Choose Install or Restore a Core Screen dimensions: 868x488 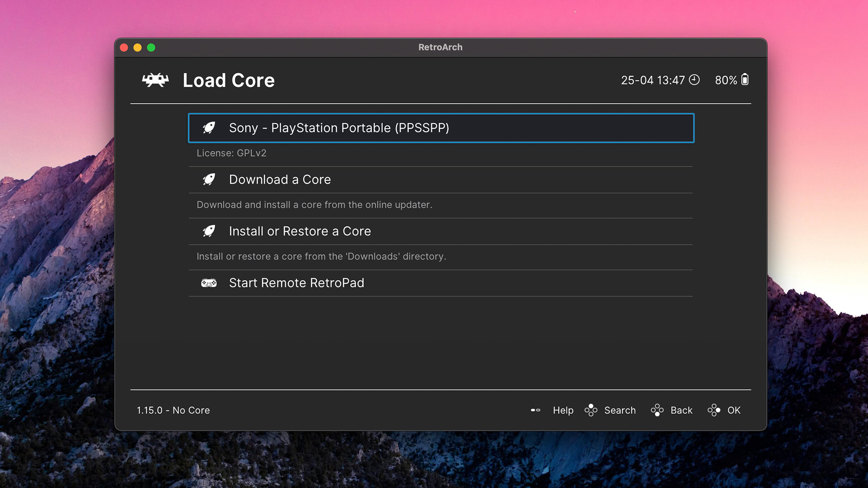pyautogui.click(x=300, y=231)
